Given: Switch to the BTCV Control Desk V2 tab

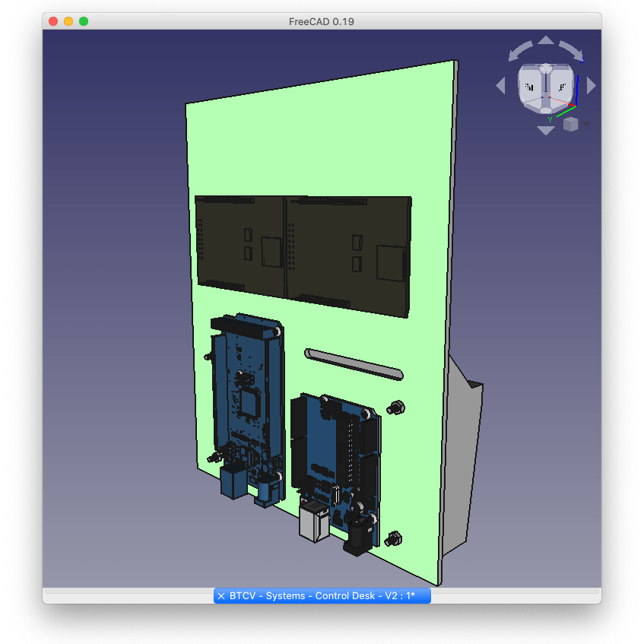Looking at the screenshot, I should [327, 596].
